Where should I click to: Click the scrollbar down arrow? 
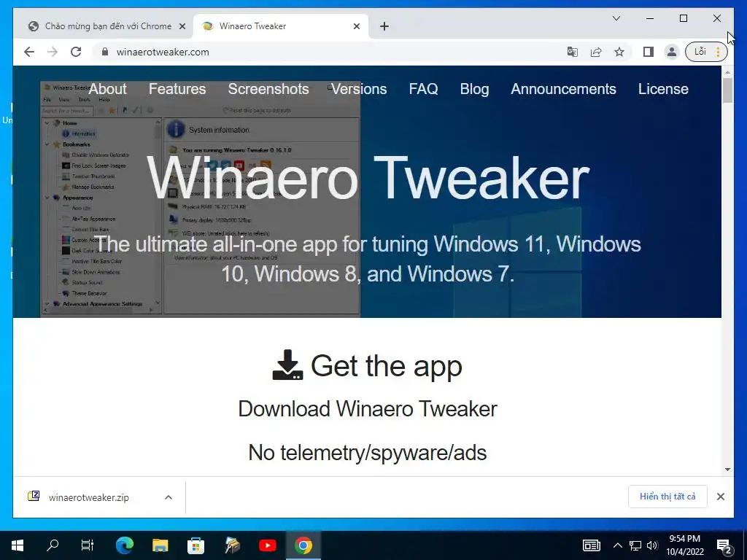click(x=727, y=470)
